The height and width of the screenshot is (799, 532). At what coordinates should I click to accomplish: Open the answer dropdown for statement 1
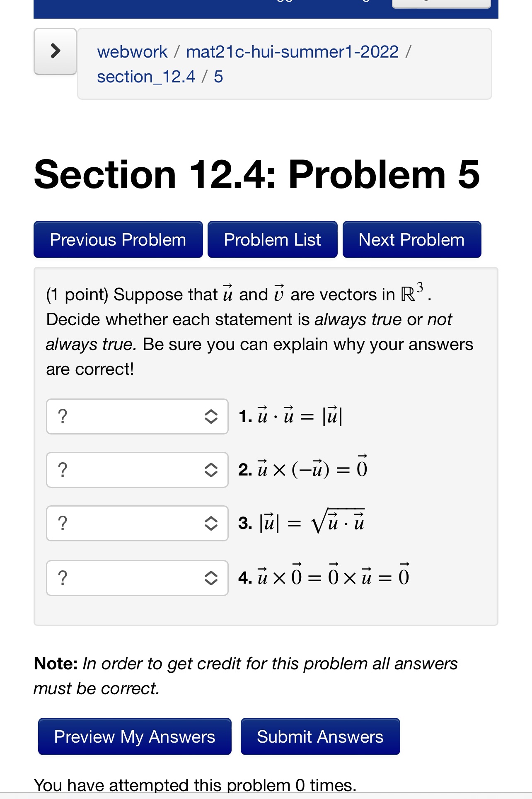point(137,416)
